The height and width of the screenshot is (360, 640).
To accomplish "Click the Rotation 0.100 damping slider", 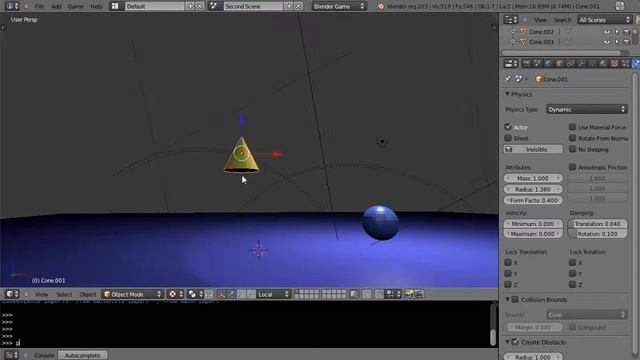I will click(x=598, y=234).
